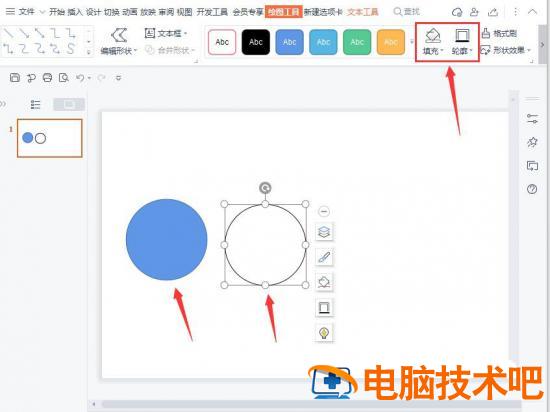Open the 新建选项卡 tab
The width and height of the screenshot is (550, 412).
323,12
